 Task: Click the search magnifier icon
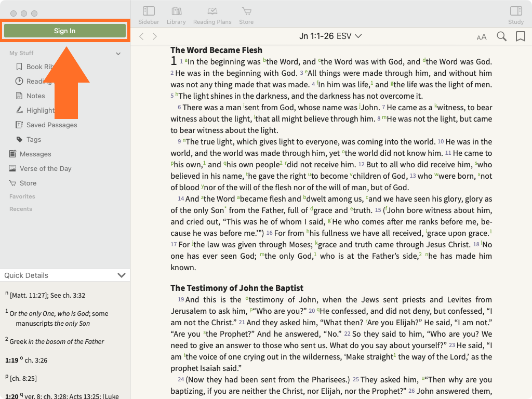pos(501,36)
